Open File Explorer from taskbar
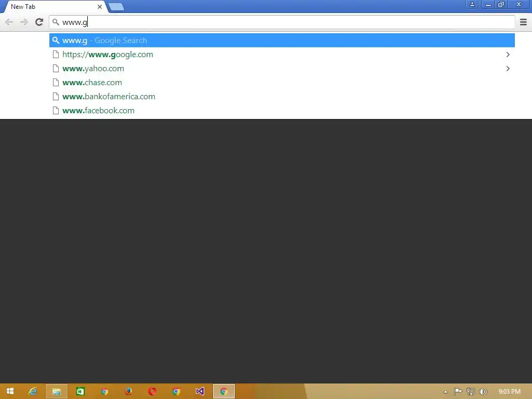The height and width of the screenshot is (399, 532). (57, 392)
